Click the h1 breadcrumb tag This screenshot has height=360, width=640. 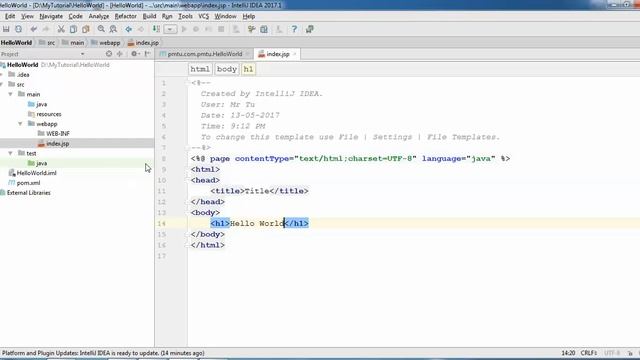coord(248,69)
